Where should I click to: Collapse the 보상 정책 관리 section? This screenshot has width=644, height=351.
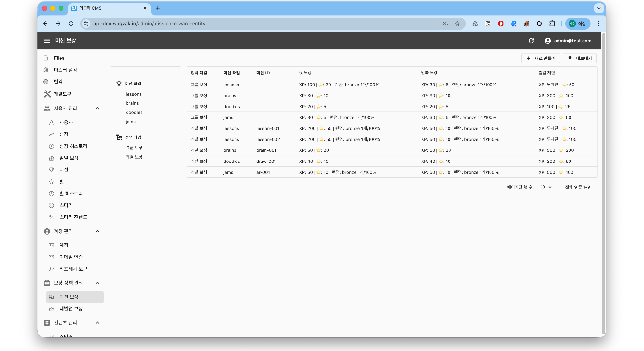tap(97, 283)
